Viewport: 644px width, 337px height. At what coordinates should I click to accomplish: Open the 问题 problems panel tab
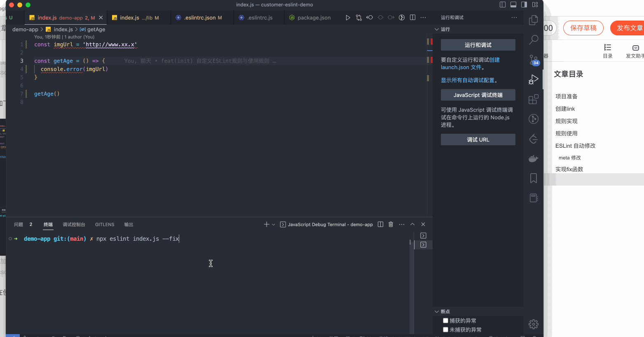19,225
